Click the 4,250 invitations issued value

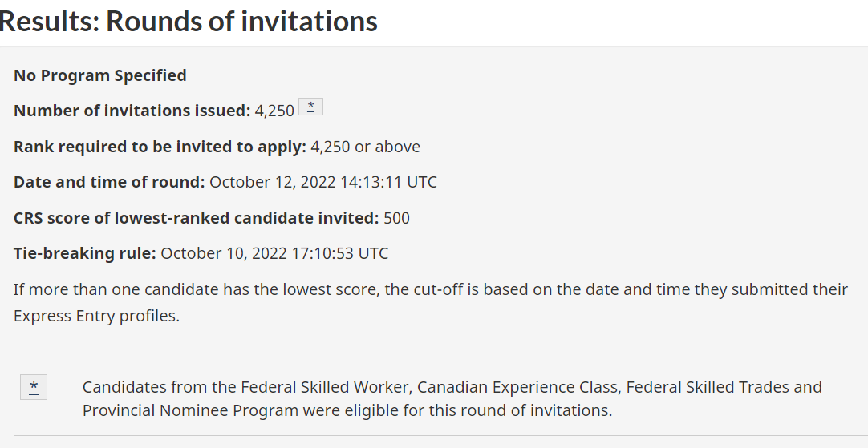tap(274, 111)
